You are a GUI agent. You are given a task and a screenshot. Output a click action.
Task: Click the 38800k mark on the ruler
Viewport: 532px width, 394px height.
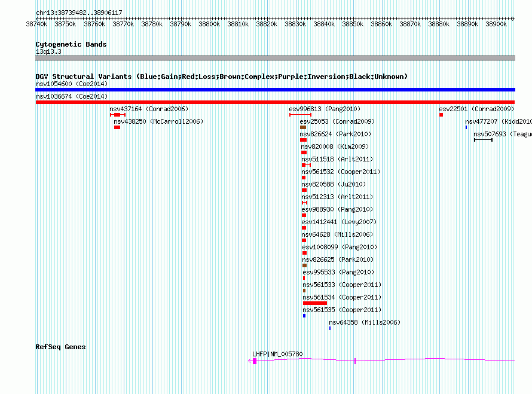click(x=209, y=24)
